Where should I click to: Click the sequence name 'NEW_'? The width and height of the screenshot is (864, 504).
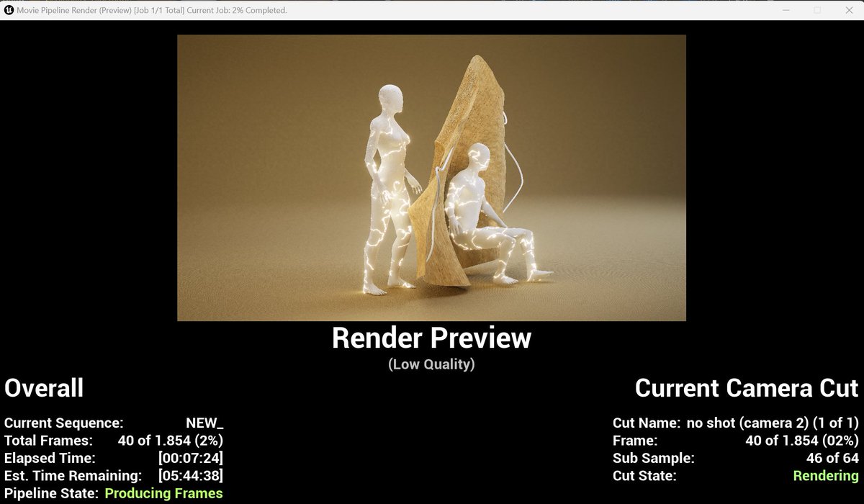tap(204, 423)
